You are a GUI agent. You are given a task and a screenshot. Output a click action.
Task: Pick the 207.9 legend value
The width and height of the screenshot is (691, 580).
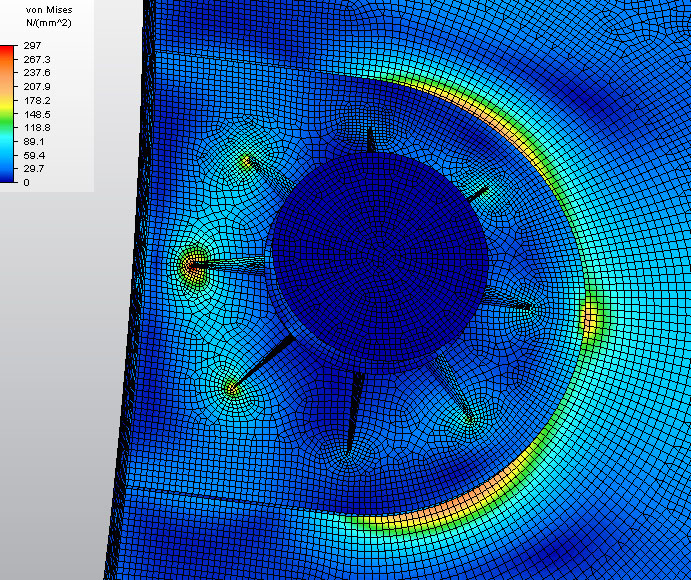[37, 87]
